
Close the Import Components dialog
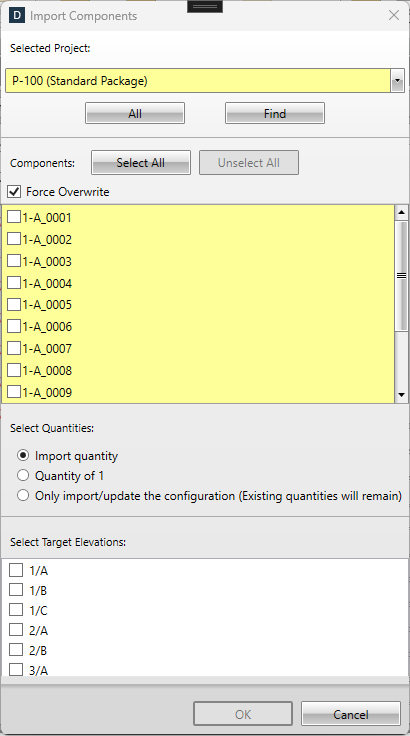[x=394, y=15]
